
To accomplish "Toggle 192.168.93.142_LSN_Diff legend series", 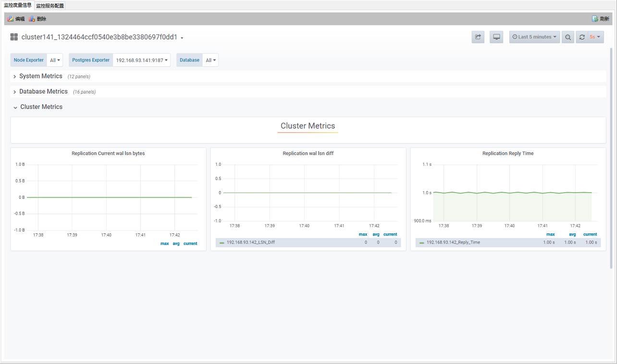I will click(251, 243).
